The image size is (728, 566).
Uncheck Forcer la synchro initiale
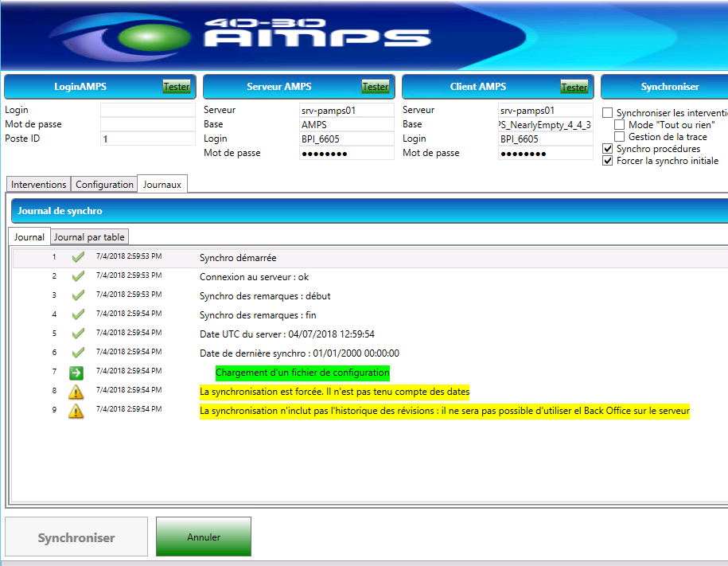[608, 161]
